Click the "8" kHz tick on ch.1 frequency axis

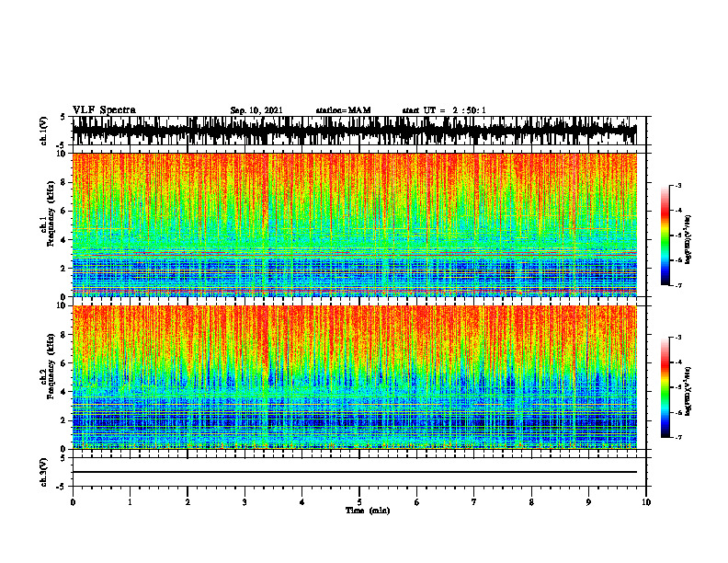tap(63, 182)
